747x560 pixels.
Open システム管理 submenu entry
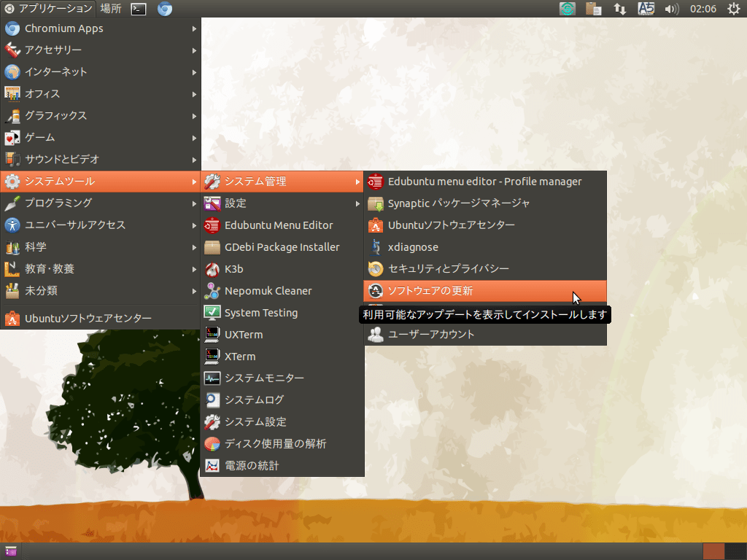(x=282, y=182)
